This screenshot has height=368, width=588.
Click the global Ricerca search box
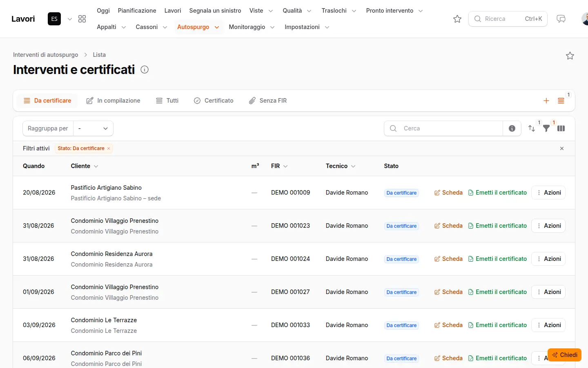pyautogui.click(x=508, y=19)
